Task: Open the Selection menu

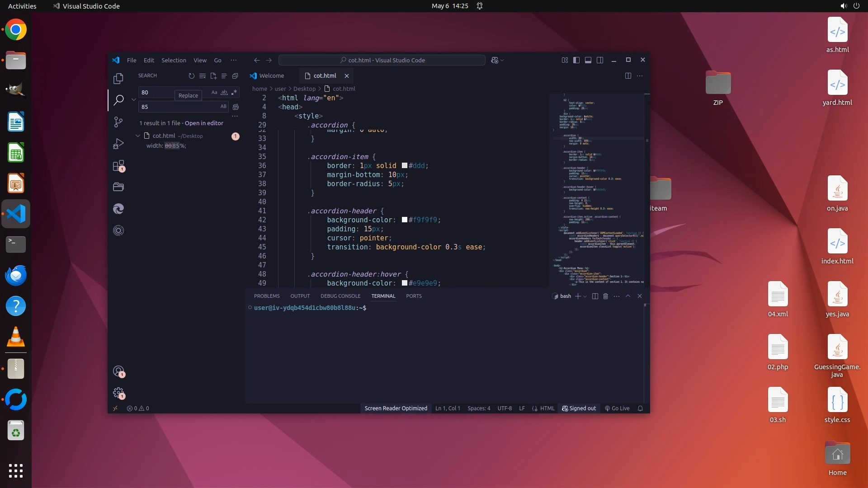Action: point(174,60)
